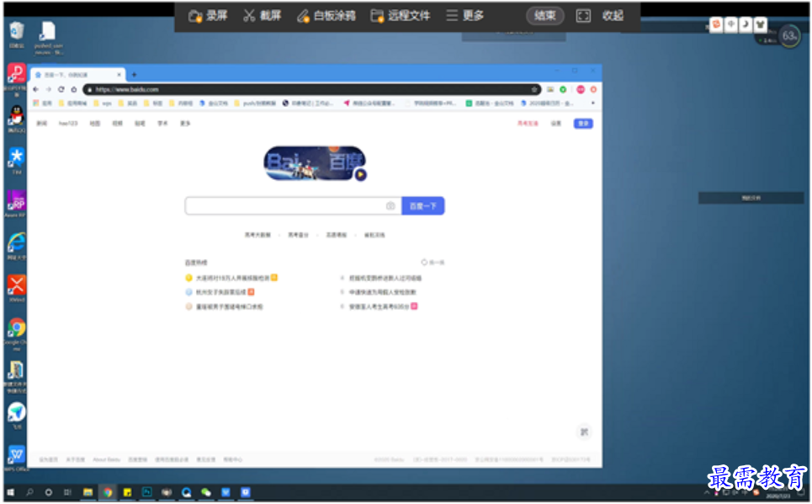The width and height of the screenshot is (812, 504).
Task: Open Task View on the taskbar
Action: pyautogui.click(x=67, y=492)
